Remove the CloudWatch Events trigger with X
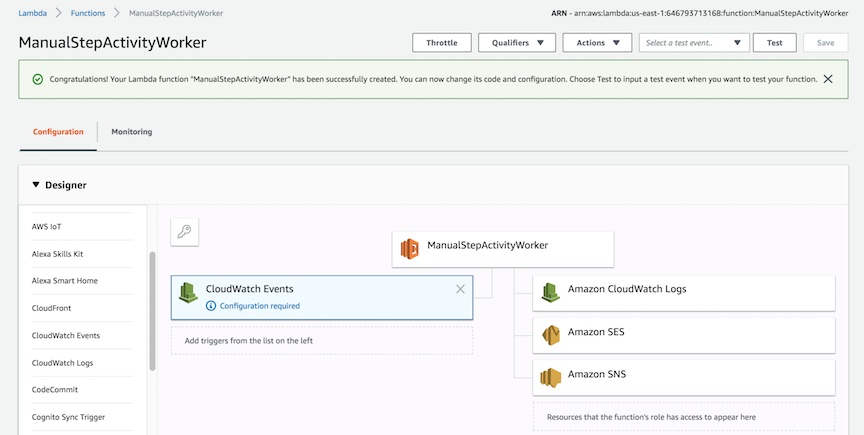The height and width of the screenshot is (435, 864). (x=460, y=289)
